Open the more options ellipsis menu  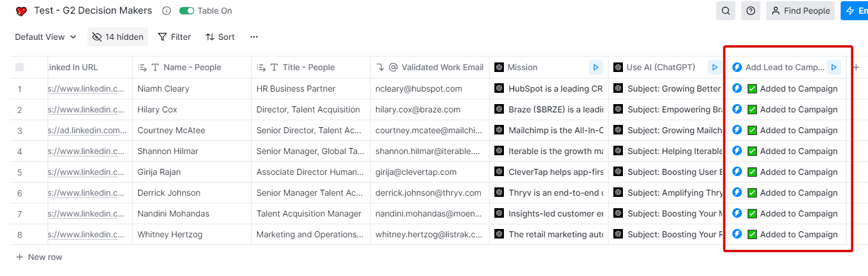tap(254, 37)
